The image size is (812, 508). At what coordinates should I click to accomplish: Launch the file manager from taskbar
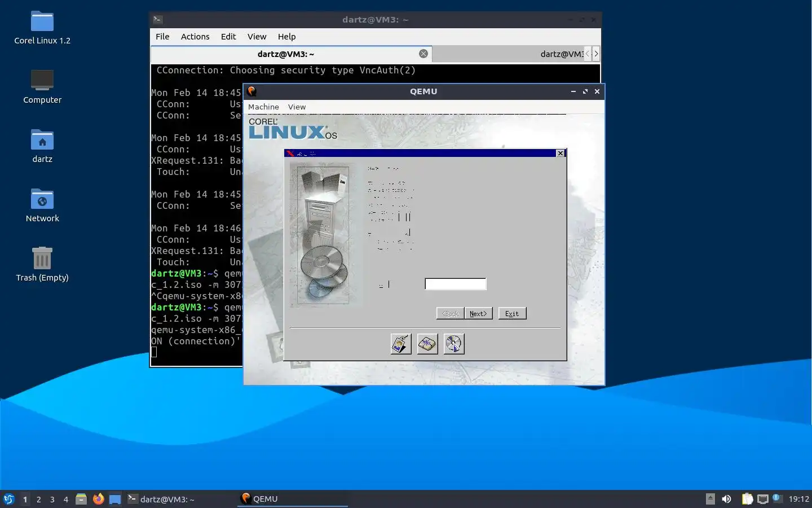pos(81,499)
